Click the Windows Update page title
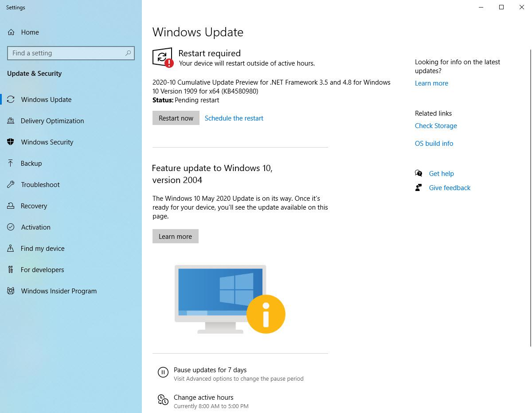 pyautogui.click(x=198, y=32)
